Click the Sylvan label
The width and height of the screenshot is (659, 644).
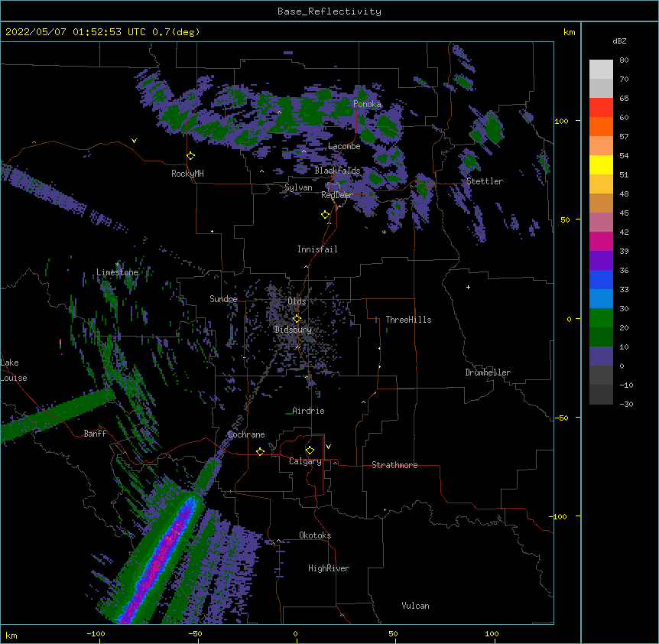point(298,187)
